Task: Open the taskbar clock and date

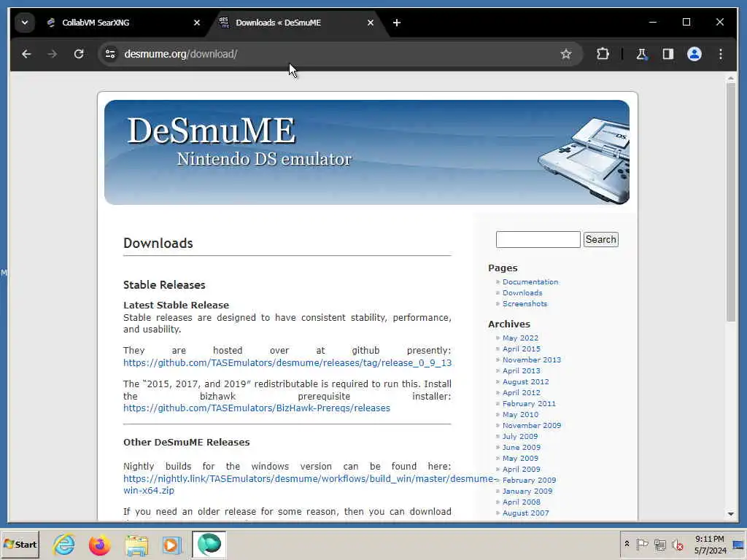Action: pos(710,544)
